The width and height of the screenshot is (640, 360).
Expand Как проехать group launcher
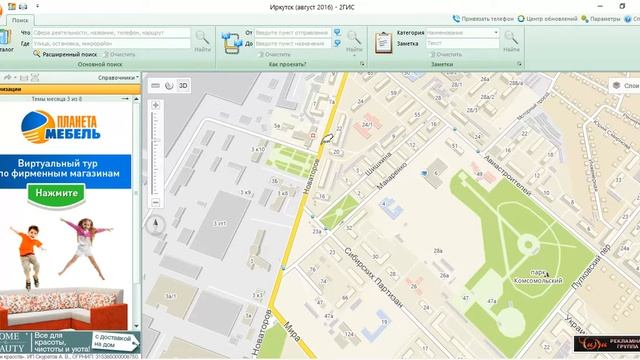click(362, 64)
